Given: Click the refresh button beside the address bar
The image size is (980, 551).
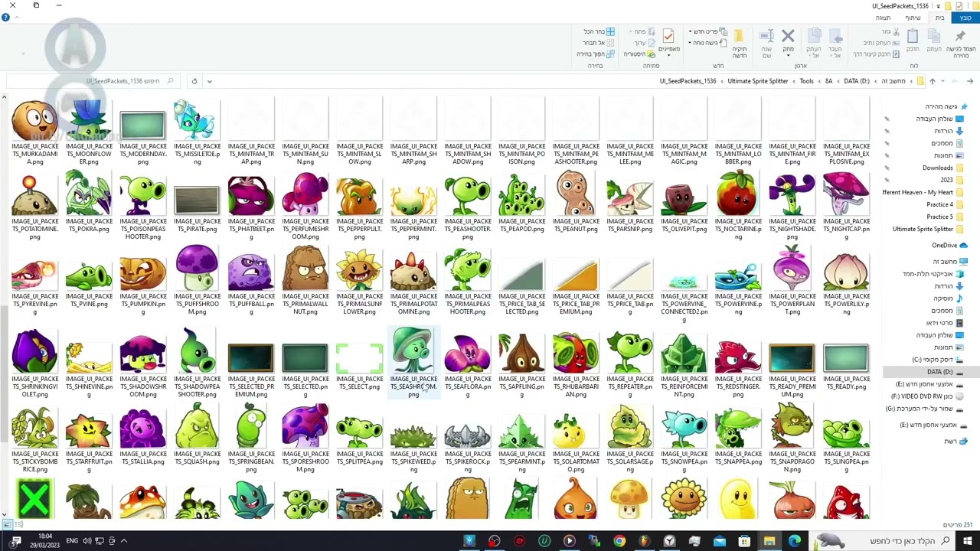Looking at the screenshot, I should coord(194,81).
